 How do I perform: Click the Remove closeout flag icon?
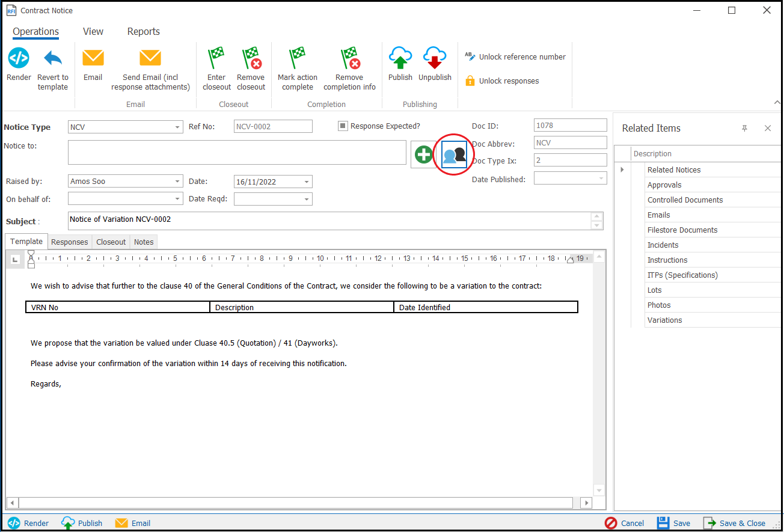coord(251,58)
